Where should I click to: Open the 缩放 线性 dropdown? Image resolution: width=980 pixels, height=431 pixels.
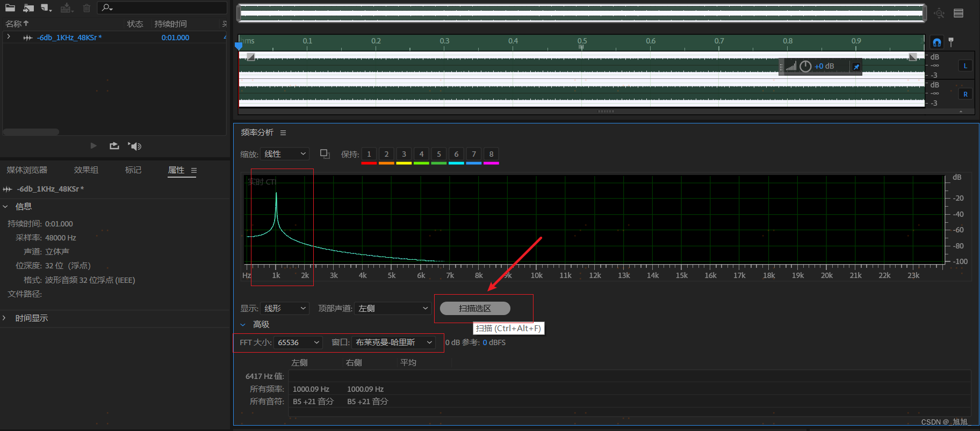285,154
